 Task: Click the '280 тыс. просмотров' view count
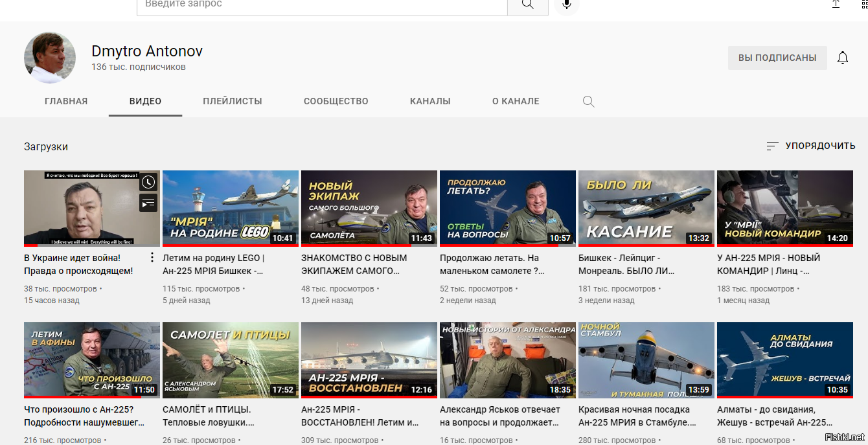[617, 440]
